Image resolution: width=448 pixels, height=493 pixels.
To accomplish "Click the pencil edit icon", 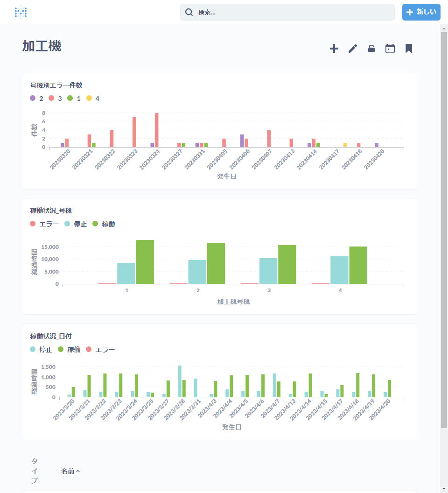I will (353, 49).
